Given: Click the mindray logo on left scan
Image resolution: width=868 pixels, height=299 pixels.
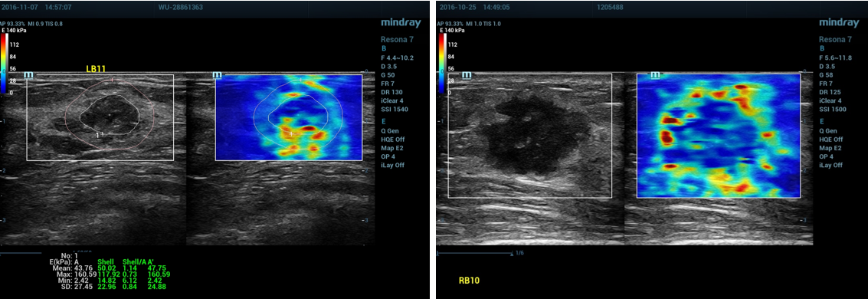Looking at the screenshot, I should pos(401,23).
